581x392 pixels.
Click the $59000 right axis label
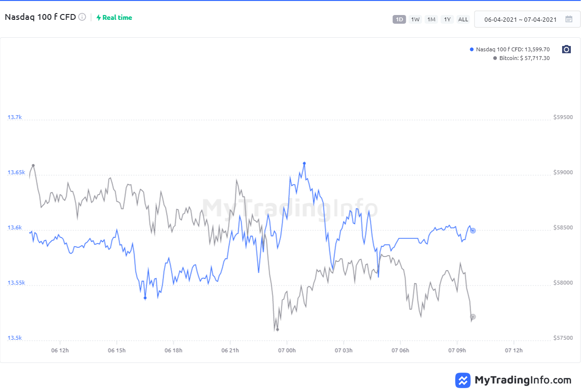coord(563,172)
